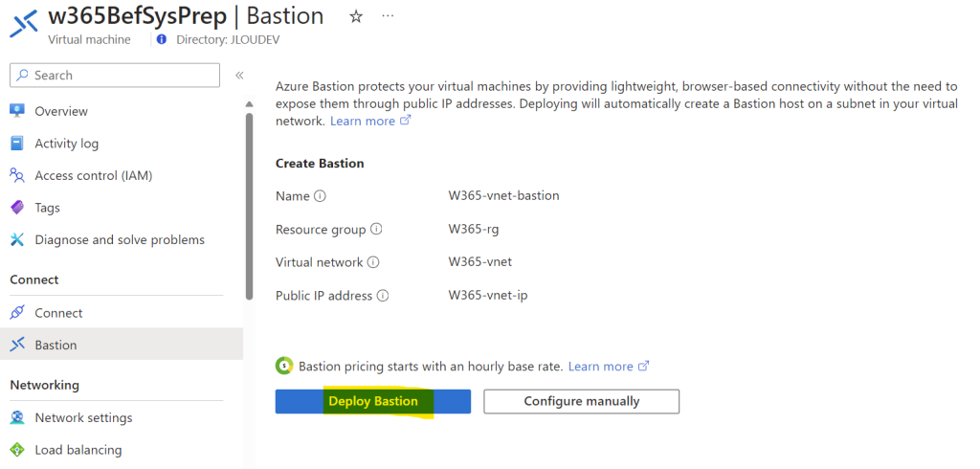Click the W365-vnet virtual network value

[480, 262]
